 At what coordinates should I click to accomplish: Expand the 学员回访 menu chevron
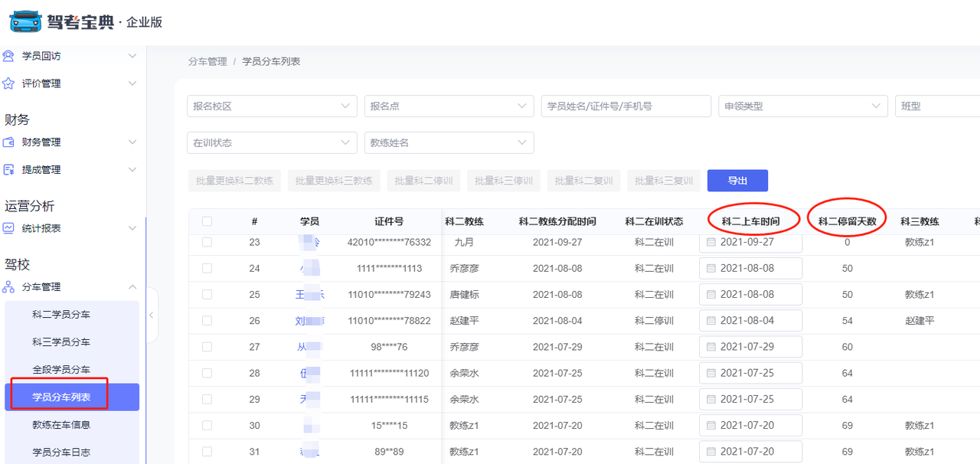click(x=132, y=56)
